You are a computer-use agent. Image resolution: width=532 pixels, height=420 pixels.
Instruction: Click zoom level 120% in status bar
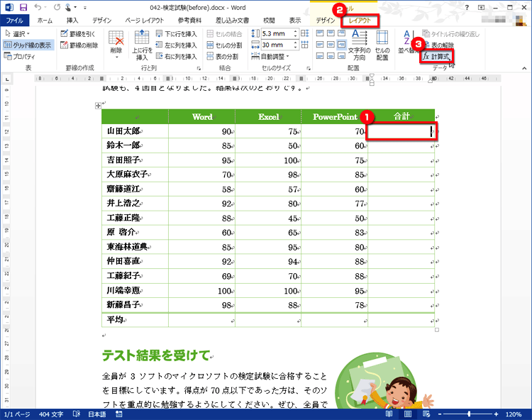[514, 414]
